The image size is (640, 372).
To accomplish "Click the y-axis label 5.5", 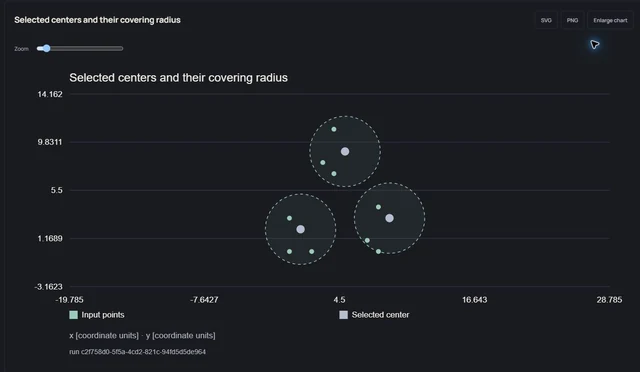I will 57,190.
